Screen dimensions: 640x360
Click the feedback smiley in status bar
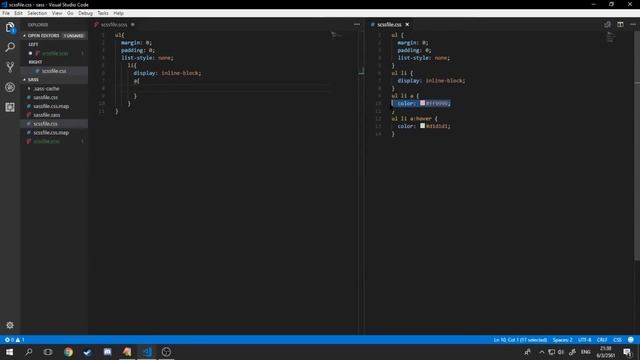(x=631, y=340)
